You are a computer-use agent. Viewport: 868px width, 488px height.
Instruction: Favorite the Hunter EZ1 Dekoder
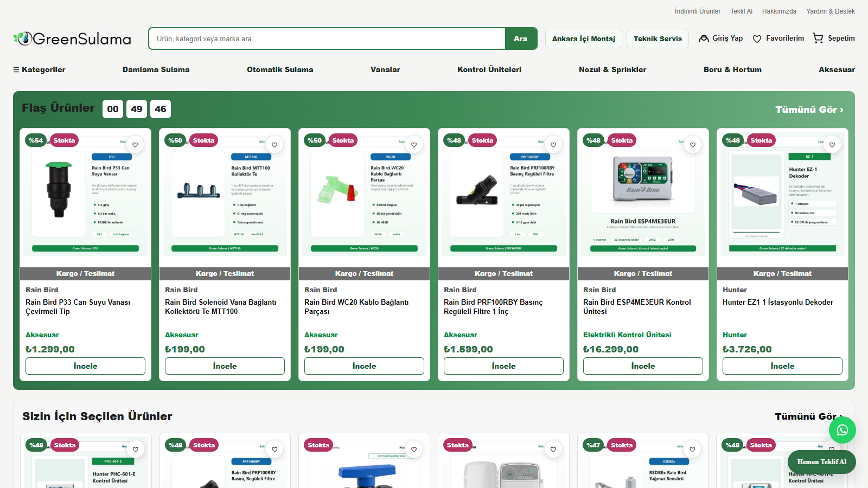point(832,145)
